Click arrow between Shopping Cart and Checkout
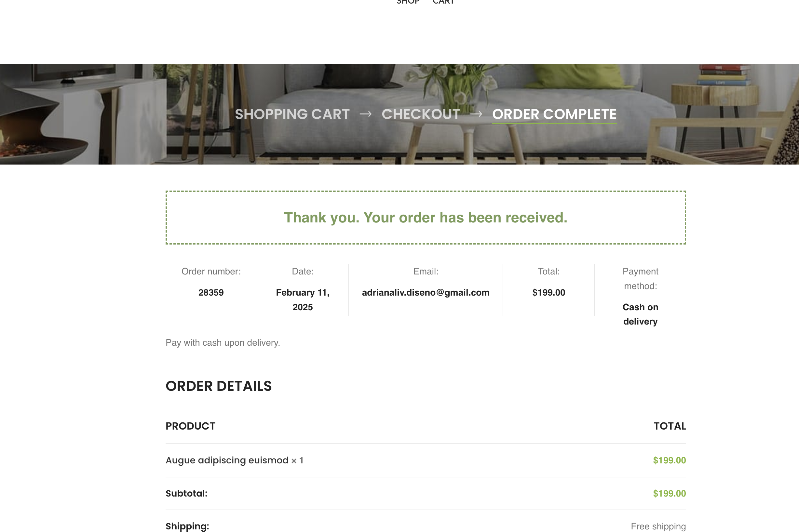Screen dimensions: 799x532 coord(366,114)
